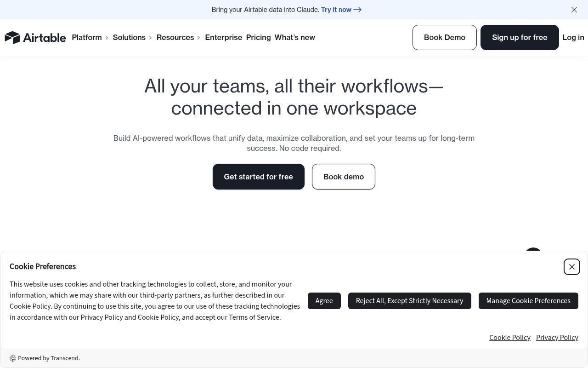588x368 pixels.
Task: Follow the Try it now link
Action: pos(341,10)
